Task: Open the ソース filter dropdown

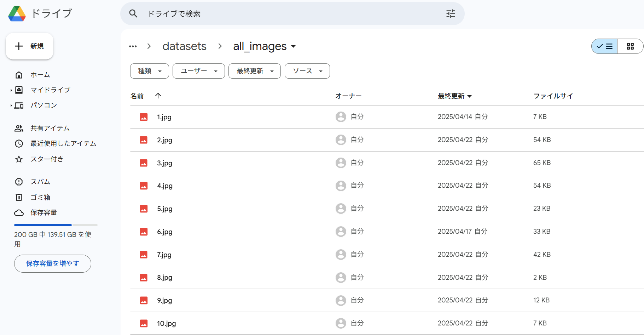Action: [307, 71]
